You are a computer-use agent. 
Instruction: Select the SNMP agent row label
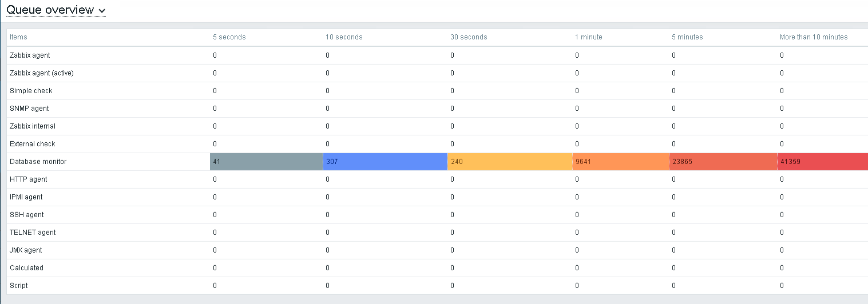click(x=29, y=109)
